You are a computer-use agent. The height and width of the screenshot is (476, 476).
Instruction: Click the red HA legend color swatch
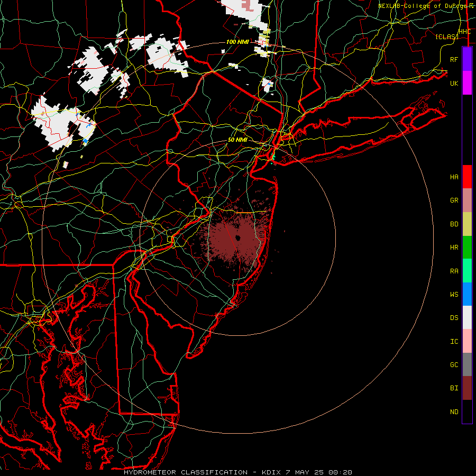pos(467,177)
